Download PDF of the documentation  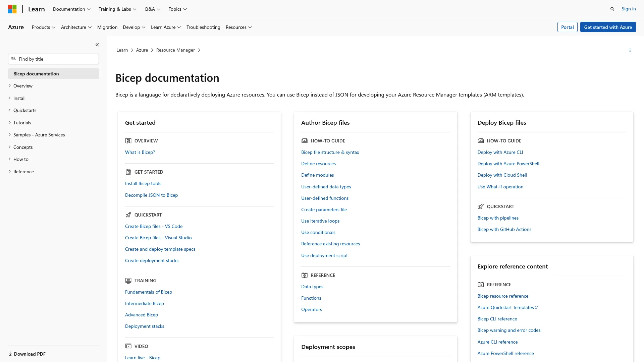(27, 354)
